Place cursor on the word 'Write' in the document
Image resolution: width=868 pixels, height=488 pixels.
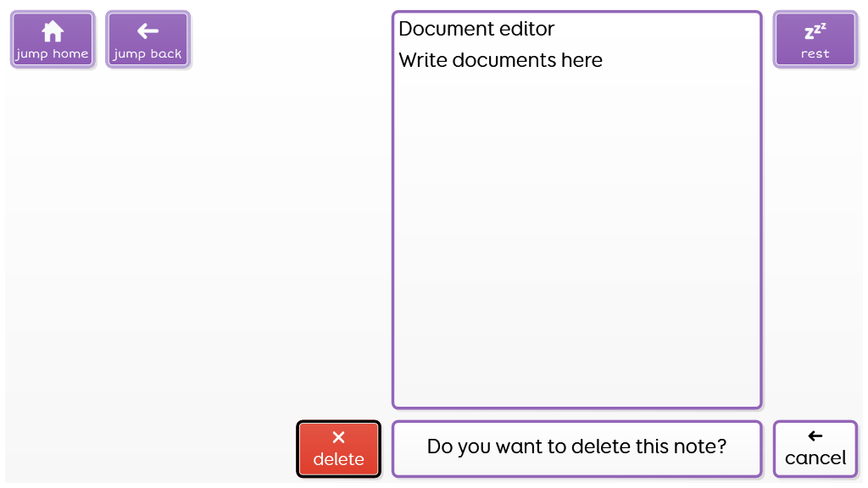pos(422,60)
